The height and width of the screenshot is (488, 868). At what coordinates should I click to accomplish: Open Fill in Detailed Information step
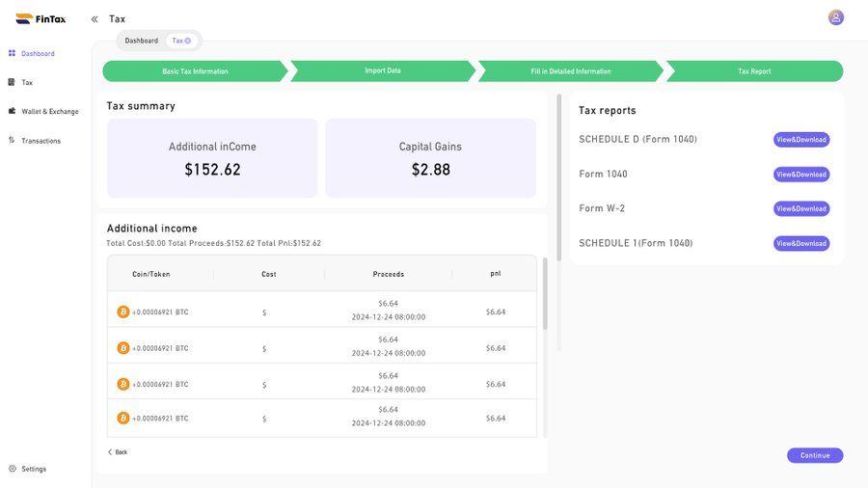pyautogui.click(x=571, y=70)
